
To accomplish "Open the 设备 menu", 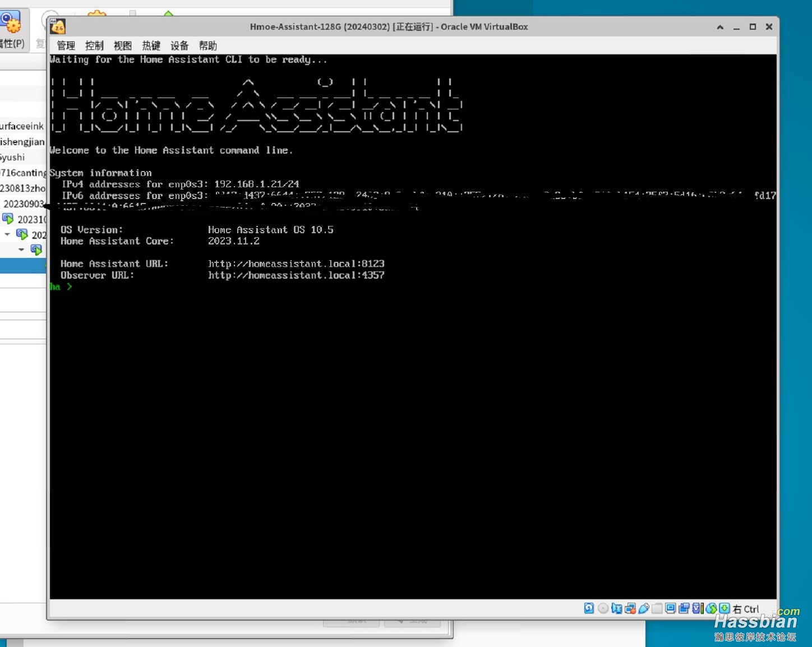I will point(179,45).
